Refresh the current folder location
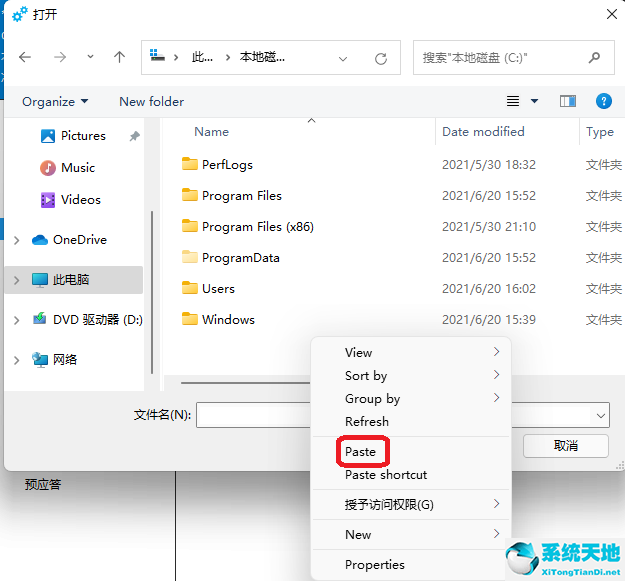This screenshot has height=581, width=625. point(381,59)
